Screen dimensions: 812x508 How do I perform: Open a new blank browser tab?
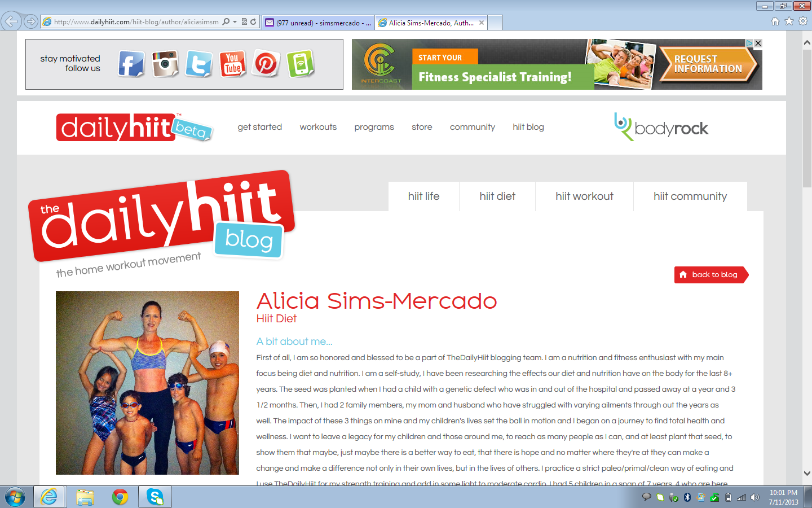click(495, 23)
